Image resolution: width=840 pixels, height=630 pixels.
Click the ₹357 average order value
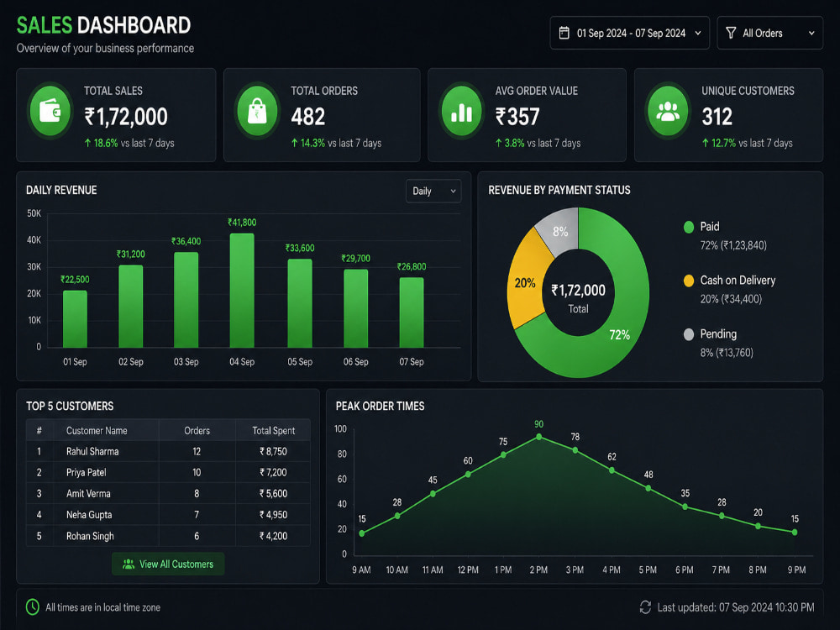(517, 117)
